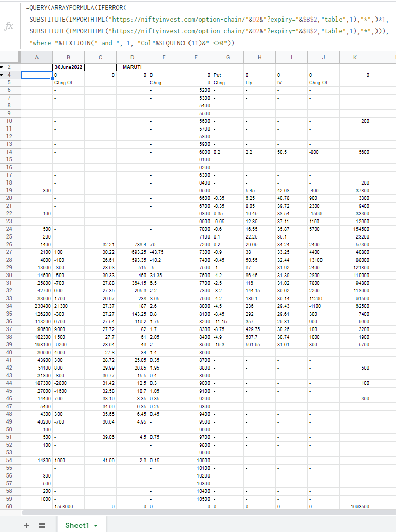
Task: Click the 'Ltp' header cell
Action: 260,82
